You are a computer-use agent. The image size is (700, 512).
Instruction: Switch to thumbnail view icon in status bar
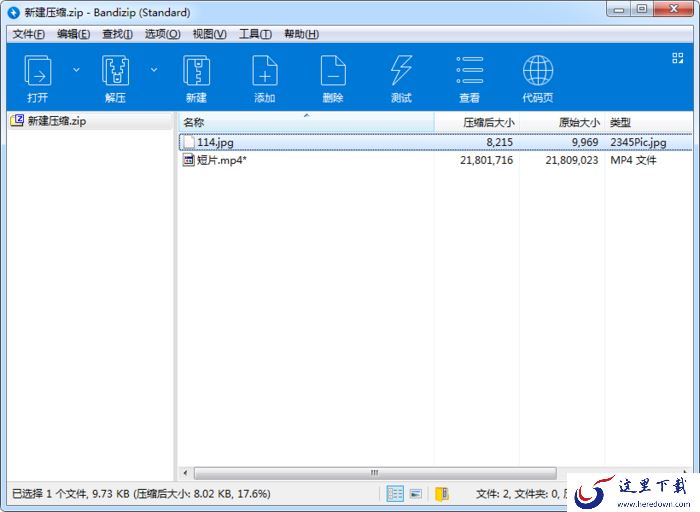[416, 494]
